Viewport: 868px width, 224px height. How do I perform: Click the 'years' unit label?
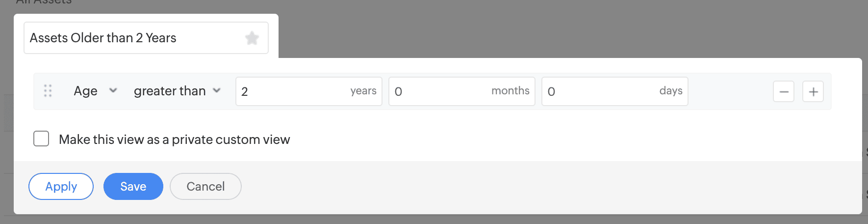(x=363, y=91)
